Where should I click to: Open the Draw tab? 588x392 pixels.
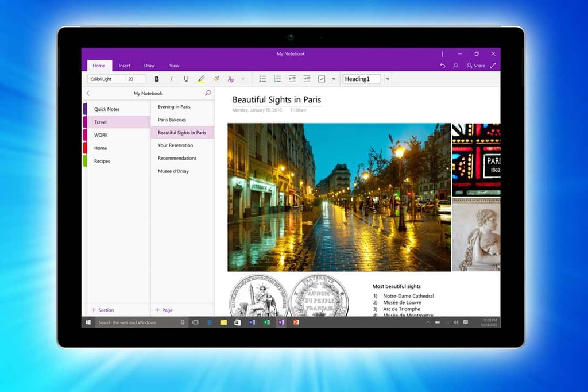point(149,66)
